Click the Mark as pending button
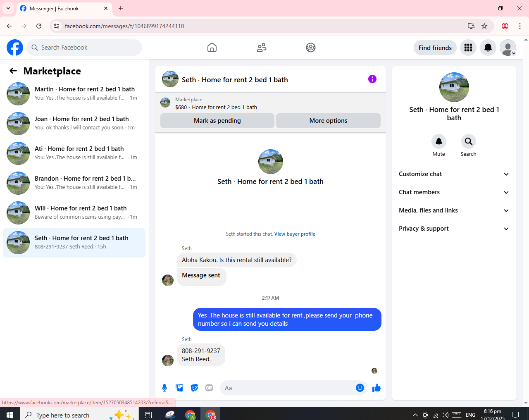Screen dimensions: 529x420 tap(217, 121)
